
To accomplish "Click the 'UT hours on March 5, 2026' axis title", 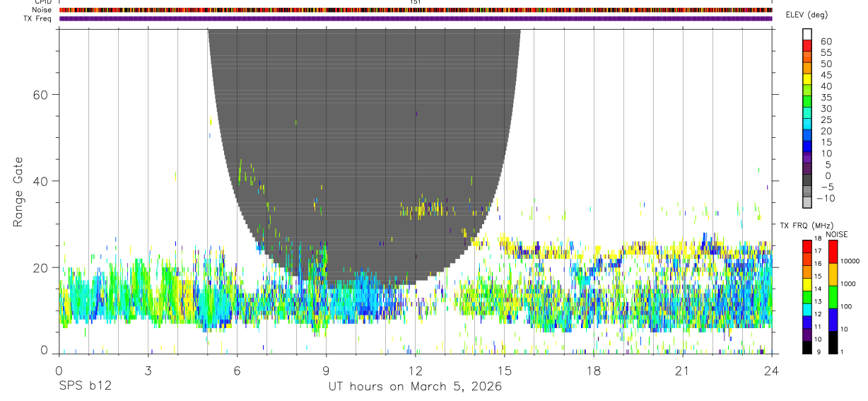I will pos(415,387).
